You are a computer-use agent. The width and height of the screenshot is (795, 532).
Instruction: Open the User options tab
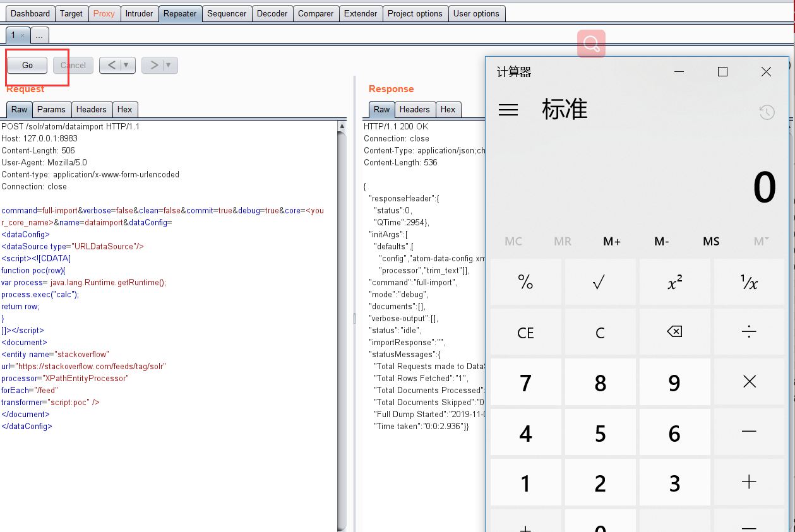tap(476, 13)
